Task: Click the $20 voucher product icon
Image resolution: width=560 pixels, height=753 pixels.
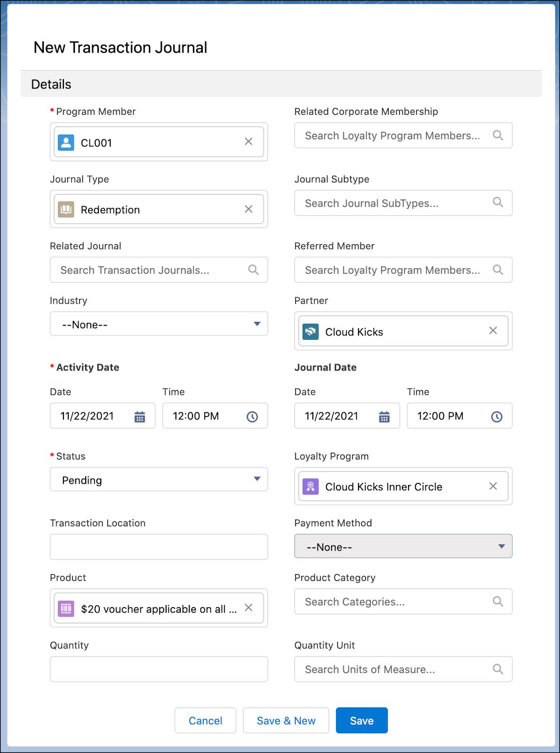Action: coord(66,609)
